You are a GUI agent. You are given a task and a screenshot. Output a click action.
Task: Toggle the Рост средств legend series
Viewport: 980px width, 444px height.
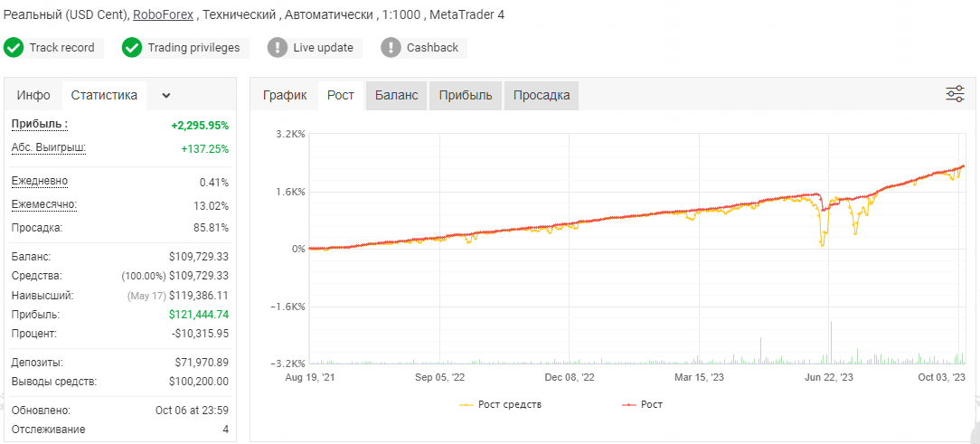point(501,404)
